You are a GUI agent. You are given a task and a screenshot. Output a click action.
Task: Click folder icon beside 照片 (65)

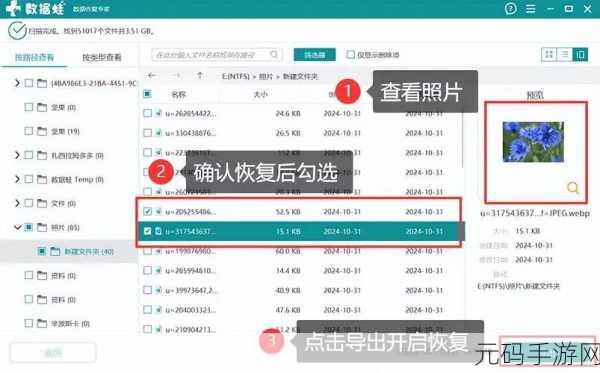[x=42, y=227]
